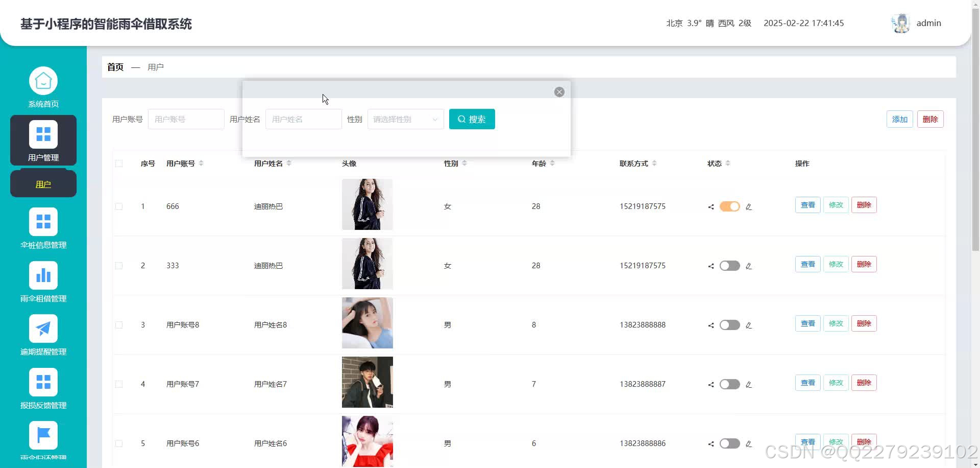
Task: Sort the table by 年龄 column
Action: point(551,163)
